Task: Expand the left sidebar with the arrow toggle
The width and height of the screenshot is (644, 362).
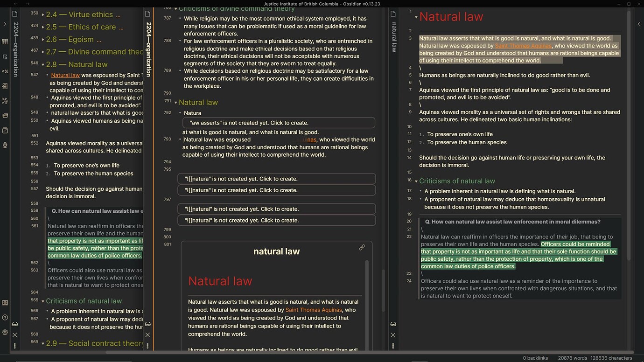Action: [x=5, y=24]
